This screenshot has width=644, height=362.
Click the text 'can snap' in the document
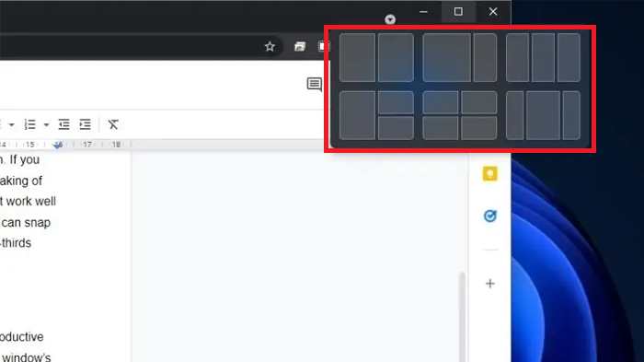click(x=26, y=223)
